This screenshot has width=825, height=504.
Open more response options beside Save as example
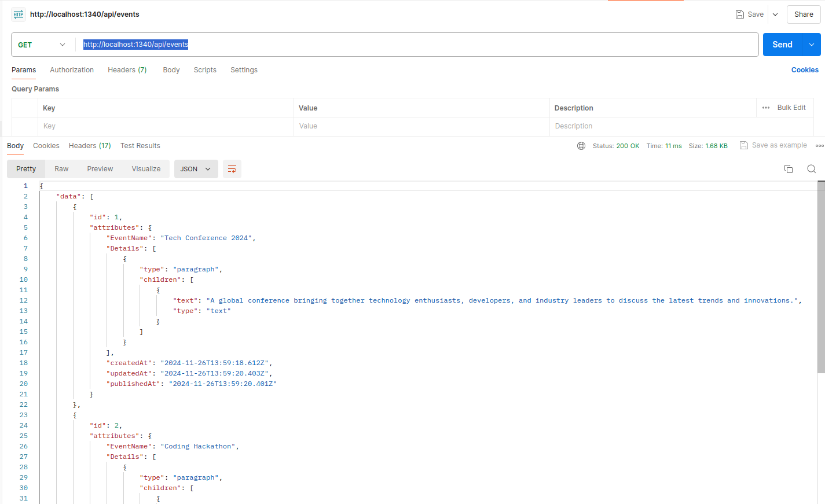819,145
